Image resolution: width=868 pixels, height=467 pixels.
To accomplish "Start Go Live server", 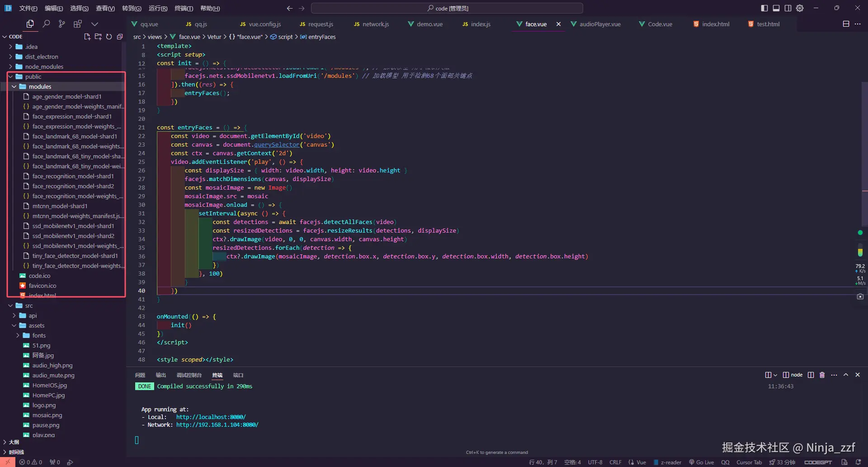I will 701,462.
